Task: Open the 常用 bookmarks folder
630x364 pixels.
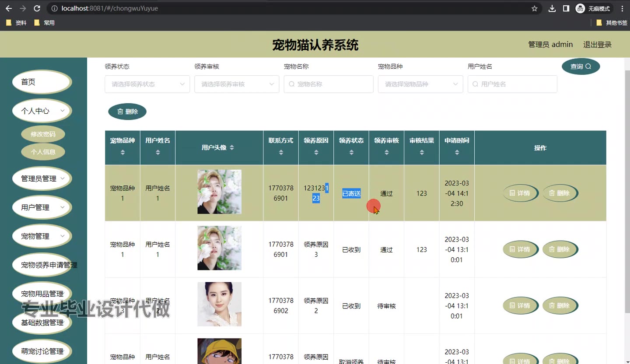Action: pyautogui.click(x=44, y=23)
